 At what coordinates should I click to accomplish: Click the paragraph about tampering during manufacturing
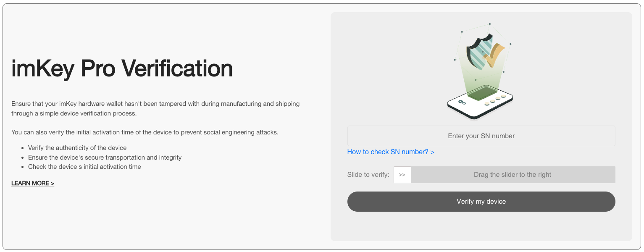pos(155,108)
